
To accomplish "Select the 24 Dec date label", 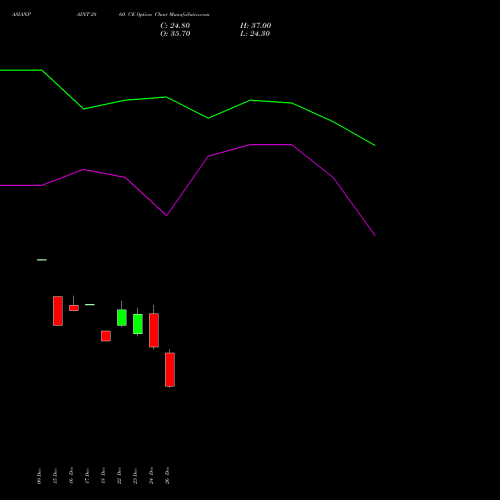I will point(151,475).
